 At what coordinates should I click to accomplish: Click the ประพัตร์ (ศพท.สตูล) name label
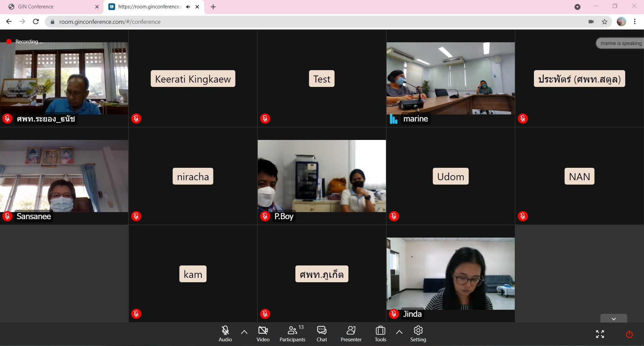point(579,79)
